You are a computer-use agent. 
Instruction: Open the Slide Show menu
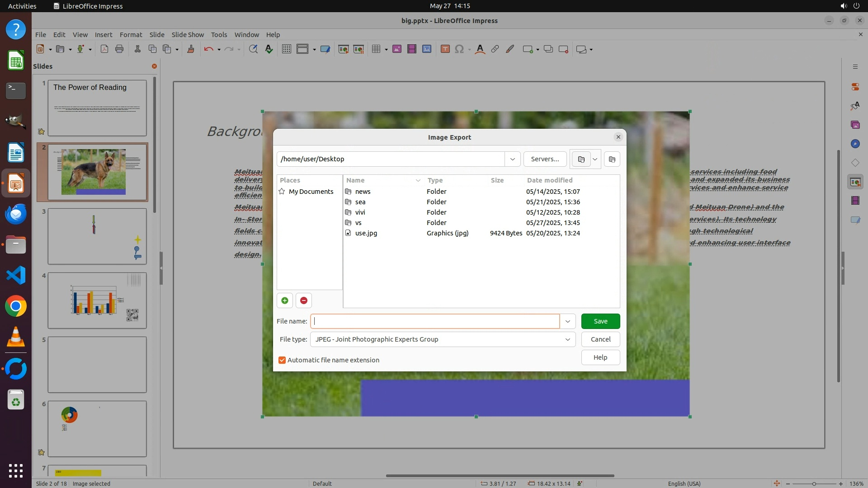click(188, 35)
